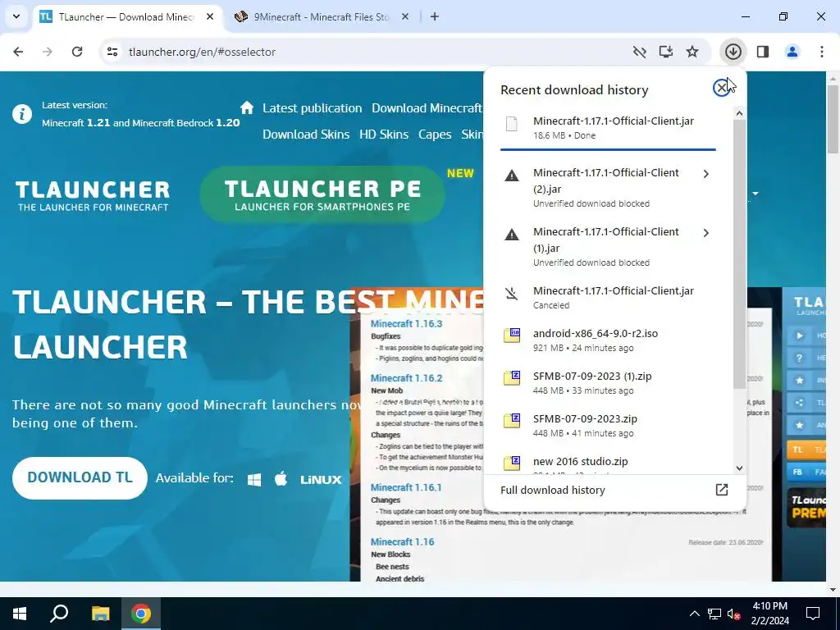The width and height of the screenshot is (840, 630).
Task: Click the warning icon beside Client (1).jar
Action: [512, 234]
